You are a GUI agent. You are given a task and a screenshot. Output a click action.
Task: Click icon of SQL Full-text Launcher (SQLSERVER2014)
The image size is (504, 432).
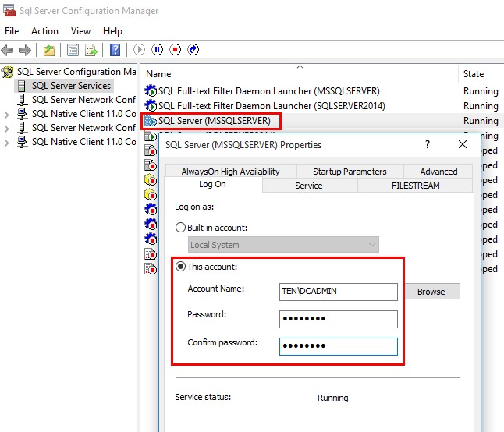pyautogui.click(x=151, y=106)
